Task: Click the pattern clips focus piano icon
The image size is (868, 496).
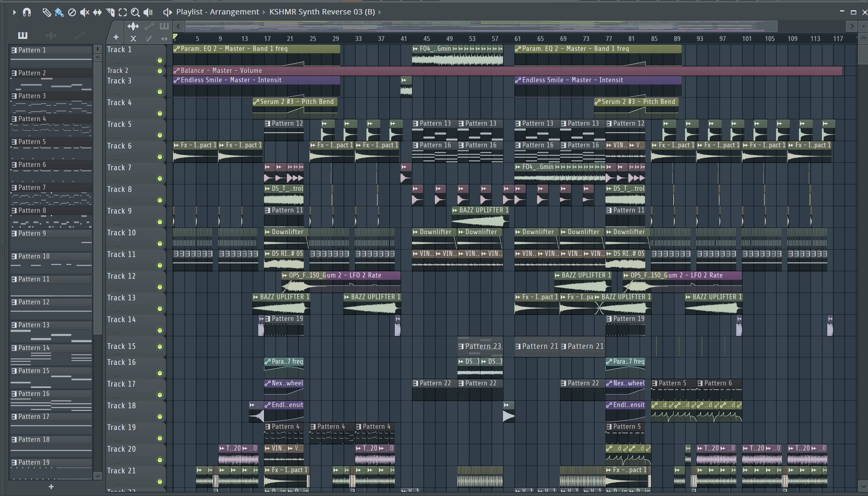Action: (164, 26)
